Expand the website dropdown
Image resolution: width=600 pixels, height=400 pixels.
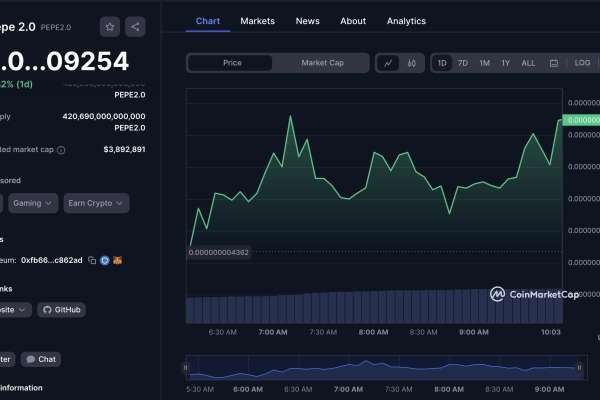15,310
